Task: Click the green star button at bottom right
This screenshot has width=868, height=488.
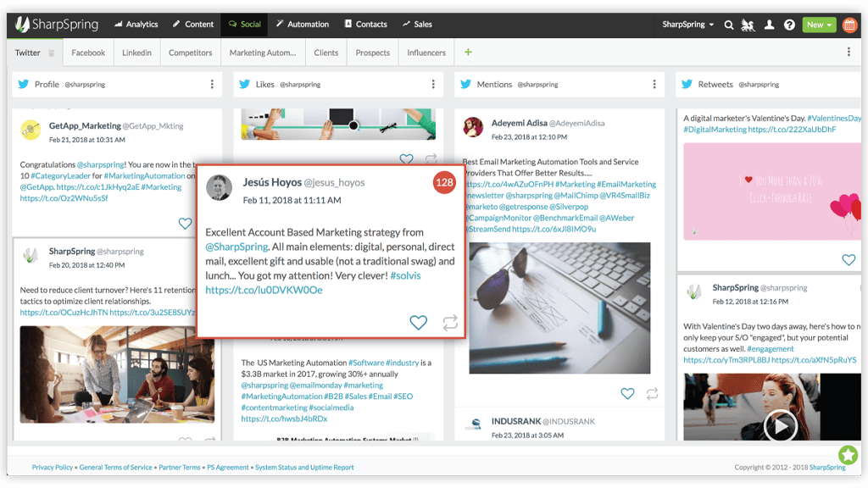Action: tap(848, 455)
